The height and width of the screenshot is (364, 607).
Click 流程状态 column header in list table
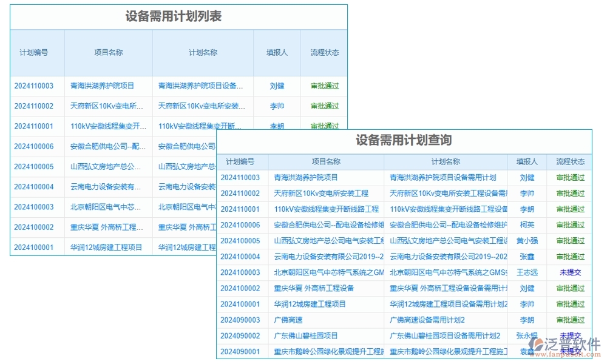coord(325,53)
